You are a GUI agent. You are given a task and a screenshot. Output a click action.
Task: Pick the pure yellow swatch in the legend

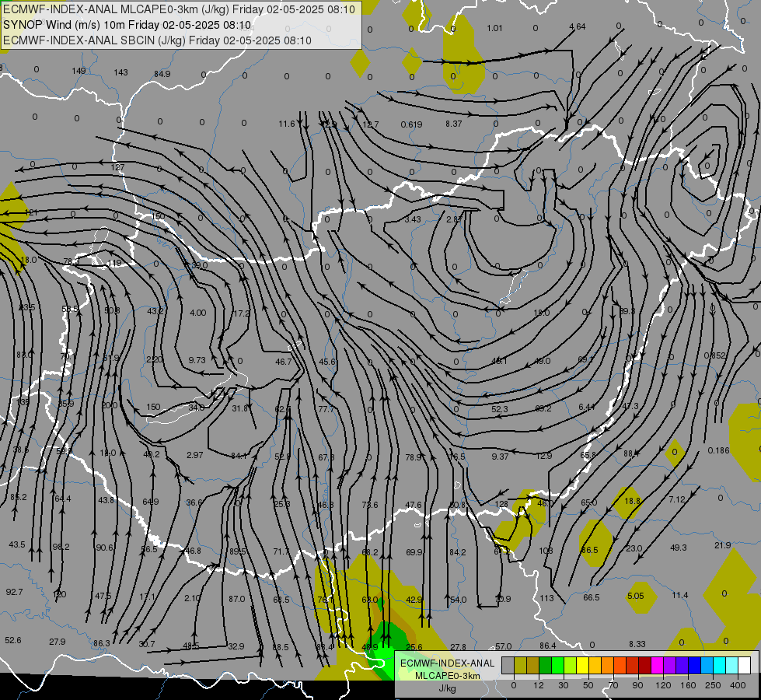pyautogui.click(x=583, y=666)
